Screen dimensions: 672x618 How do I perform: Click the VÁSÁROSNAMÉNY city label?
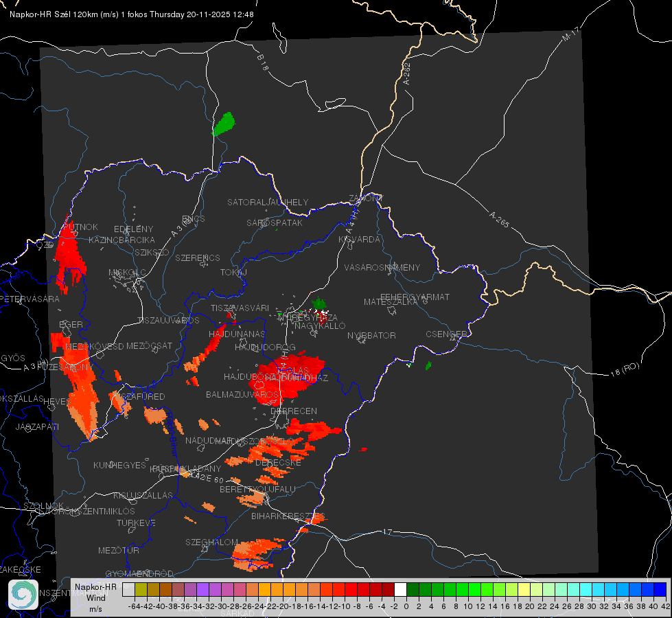(x=382, y=267)
